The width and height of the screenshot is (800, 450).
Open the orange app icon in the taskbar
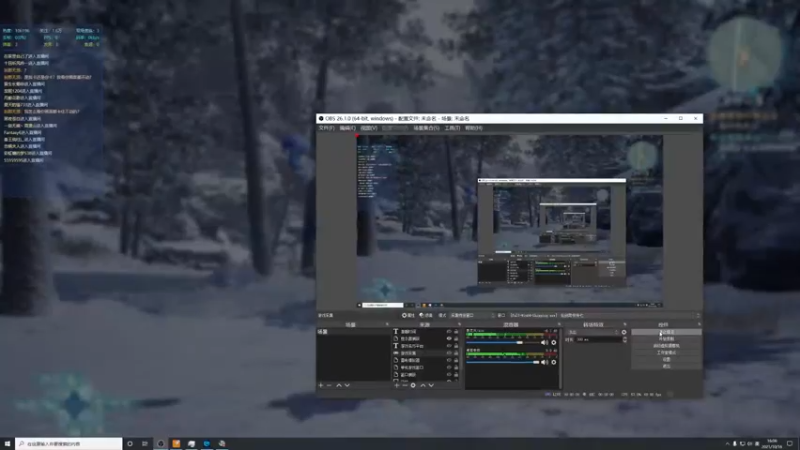tap(176, 444)
